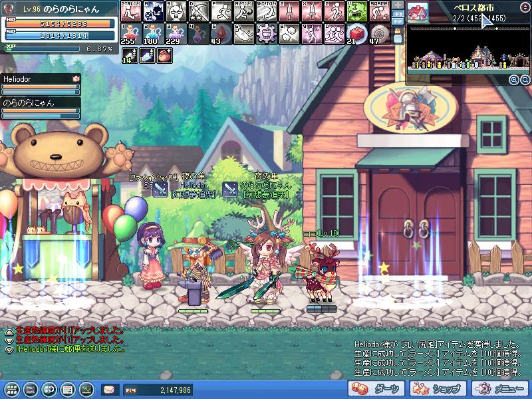The image size is (532, 399).
Task: Click the ELY money display 2,147,986
Action: point(158,390)
